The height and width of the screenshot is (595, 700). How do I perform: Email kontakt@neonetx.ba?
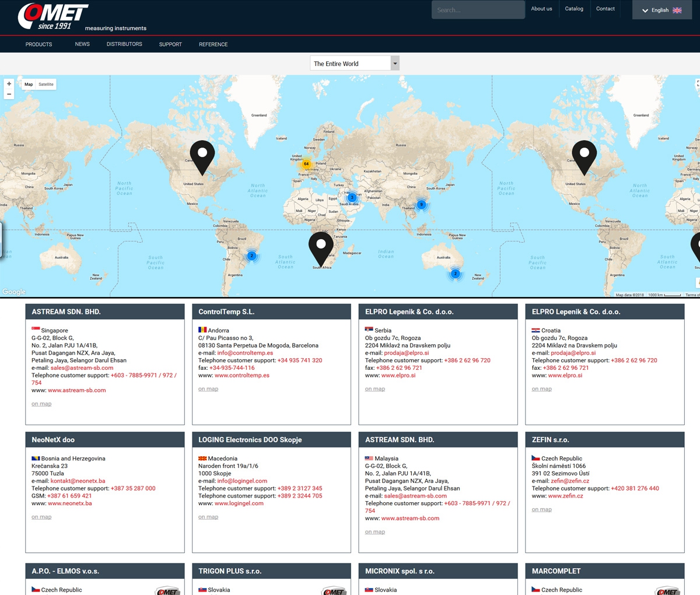pos(78,481)
